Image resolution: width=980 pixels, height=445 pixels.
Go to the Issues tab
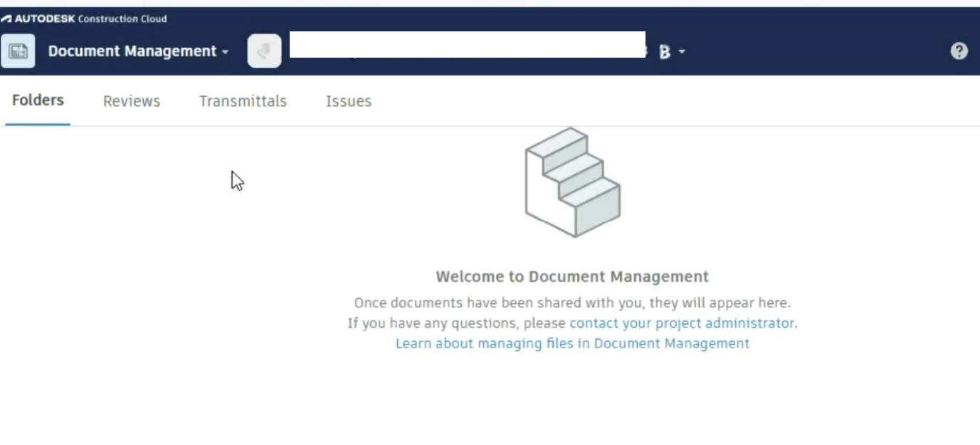pos(349,101)
